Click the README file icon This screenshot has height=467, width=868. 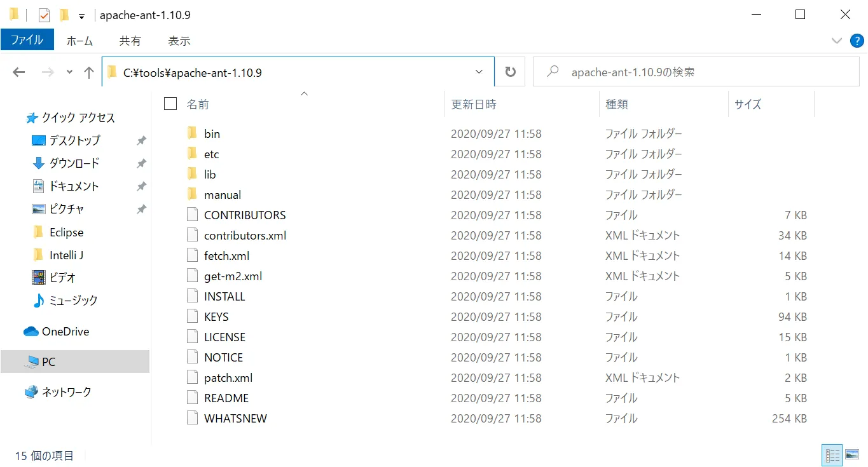pyautogui.click(x=193, y=398)
